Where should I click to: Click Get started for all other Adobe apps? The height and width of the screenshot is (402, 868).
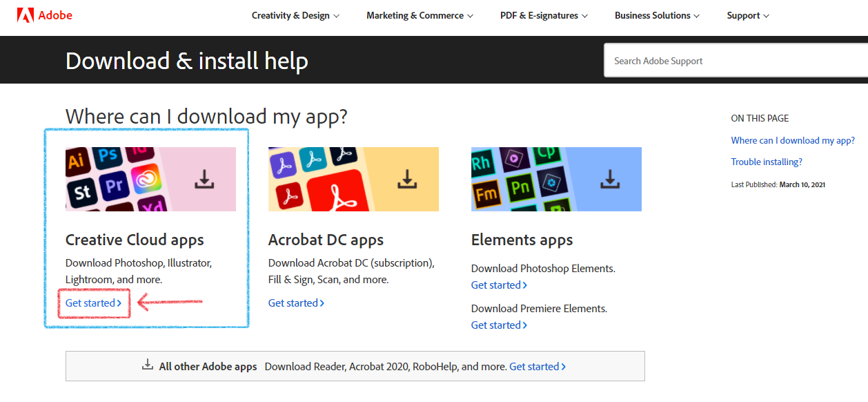coord(537,366)
